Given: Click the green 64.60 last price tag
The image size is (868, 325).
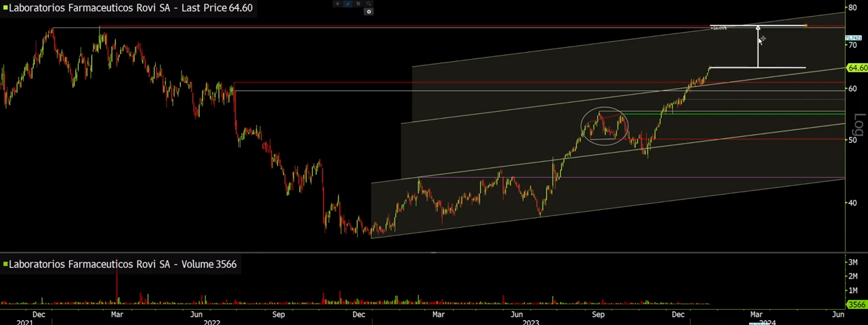Looking at the screenshot, I should [x=857, y=68].
